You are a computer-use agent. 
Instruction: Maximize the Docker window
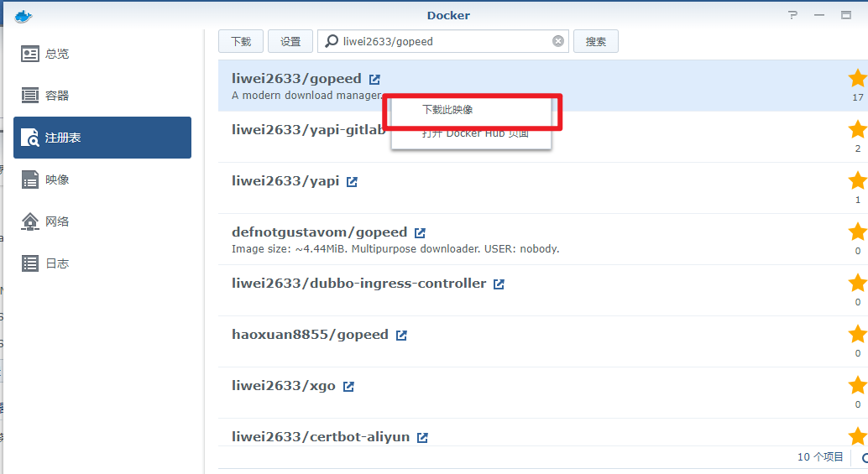click(846, 15)
